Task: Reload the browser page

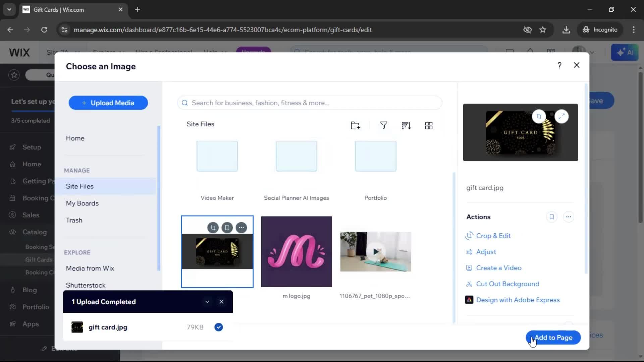Action: coord(44,30)
